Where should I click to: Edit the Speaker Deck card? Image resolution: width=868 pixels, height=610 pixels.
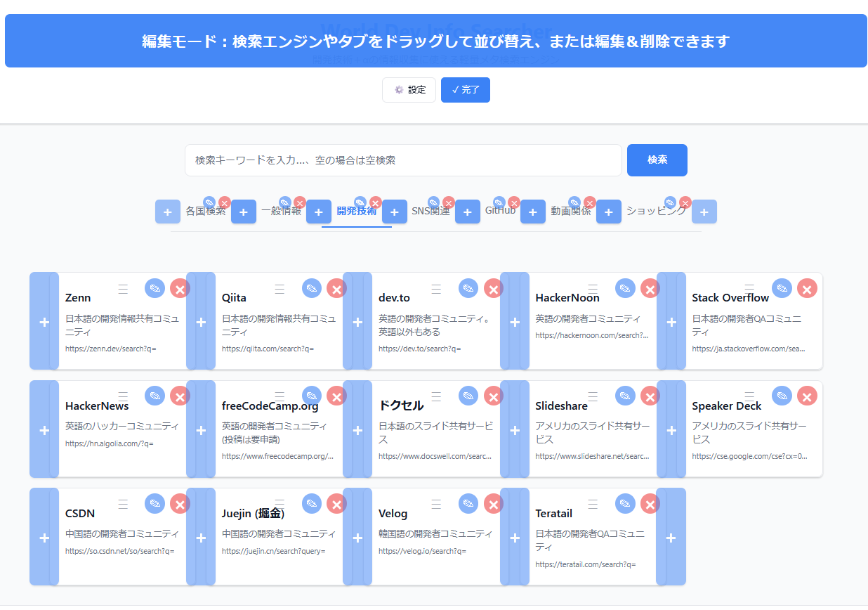pyautogui.click(x=782, y=396)
